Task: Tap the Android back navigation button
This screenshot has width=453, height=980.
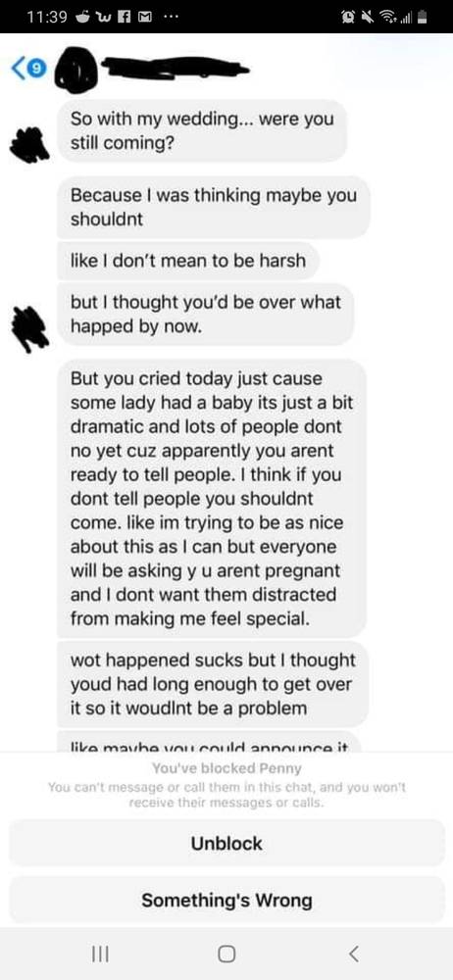Action: pyautogui.click(x=354, y=954)
